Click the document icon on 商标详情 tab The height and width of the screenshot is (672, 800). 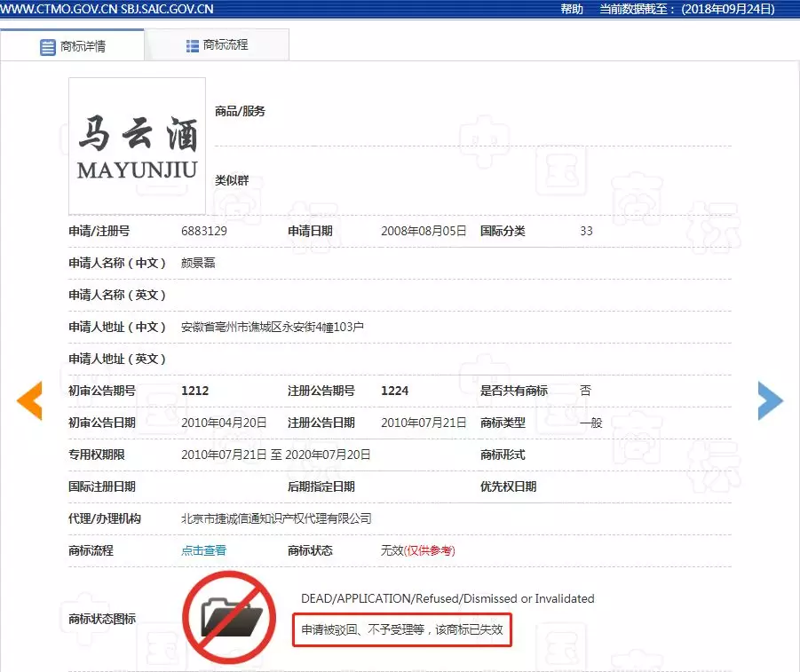pos(48,47)
